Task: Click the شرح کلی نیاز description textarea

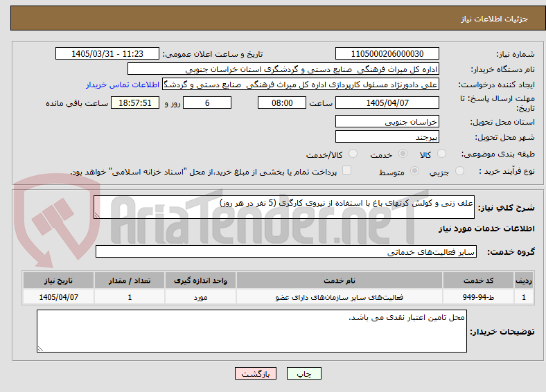Action: tap(284, 207)
